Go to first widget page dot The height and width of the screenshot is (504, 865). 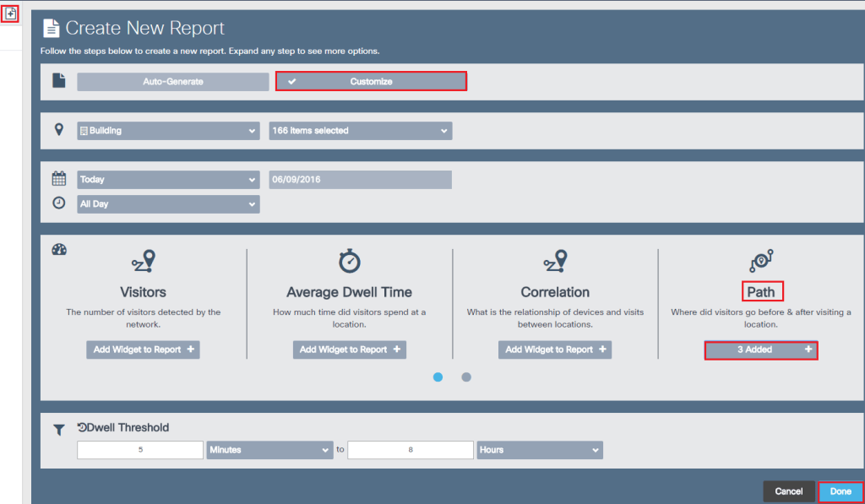pyautogui.click(x=438, y=377)
